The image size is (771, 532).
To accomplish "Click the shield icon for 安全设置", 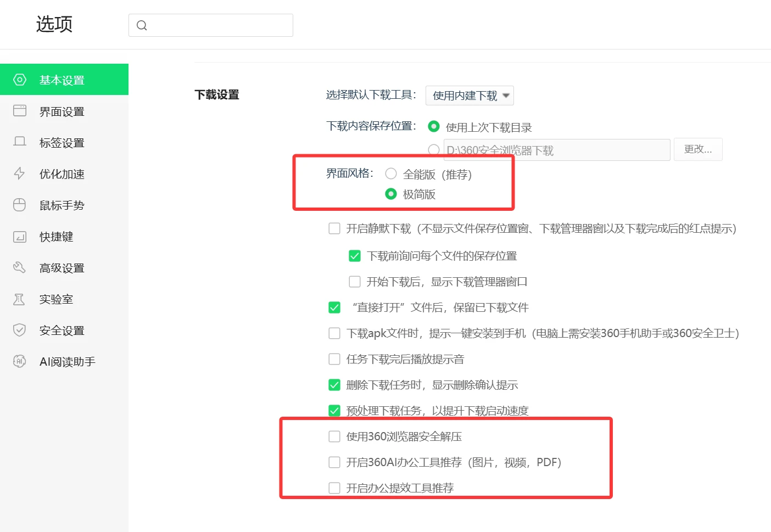I will click(x=20, y=331).
